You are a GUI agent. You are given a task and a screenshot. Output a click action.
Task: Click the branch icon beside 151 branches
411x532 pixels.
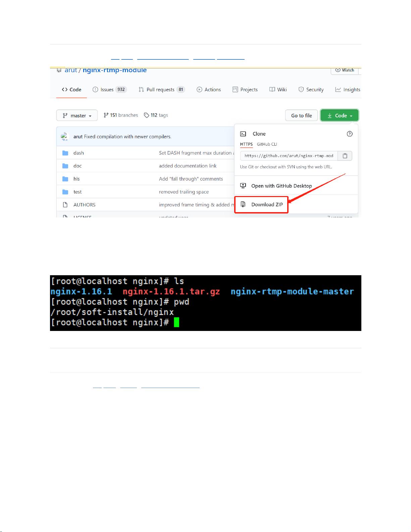point(106,115)
